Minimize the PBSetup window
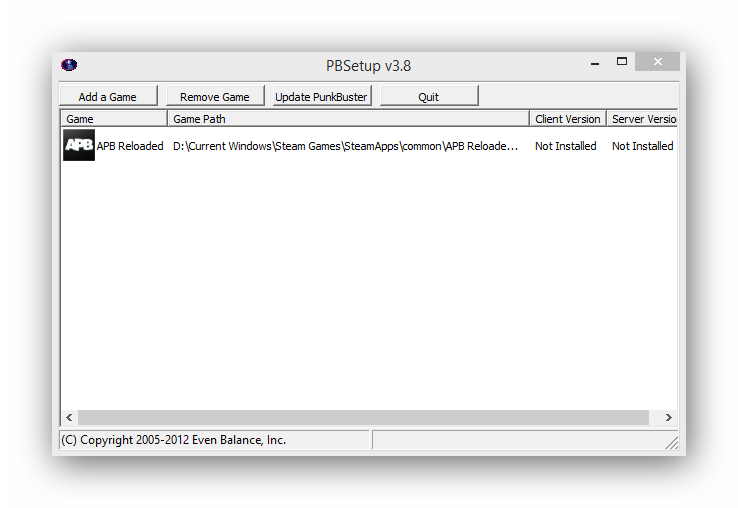Viewport: 738px width, 508px height. coord(595,62)
